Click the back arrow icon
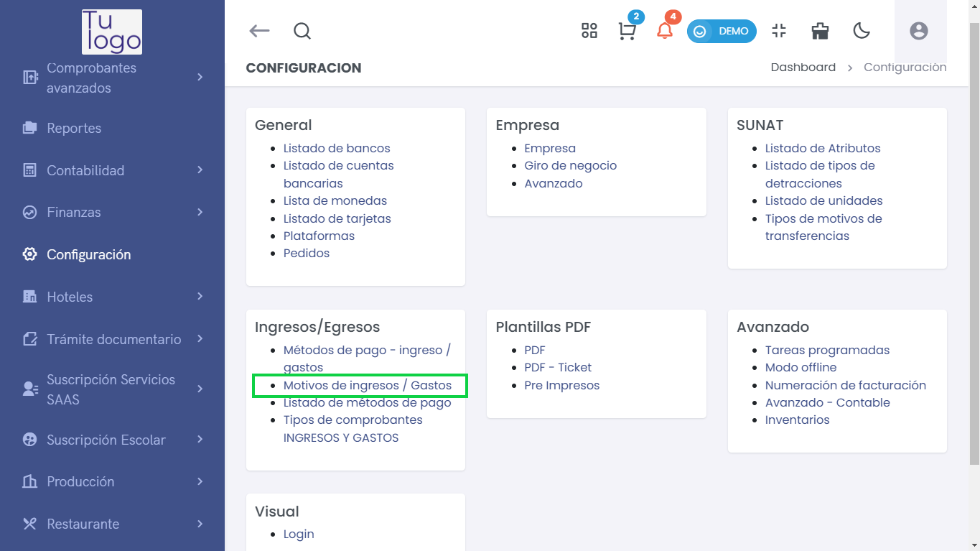Screen dimensions: 980x551 point(259,31)
